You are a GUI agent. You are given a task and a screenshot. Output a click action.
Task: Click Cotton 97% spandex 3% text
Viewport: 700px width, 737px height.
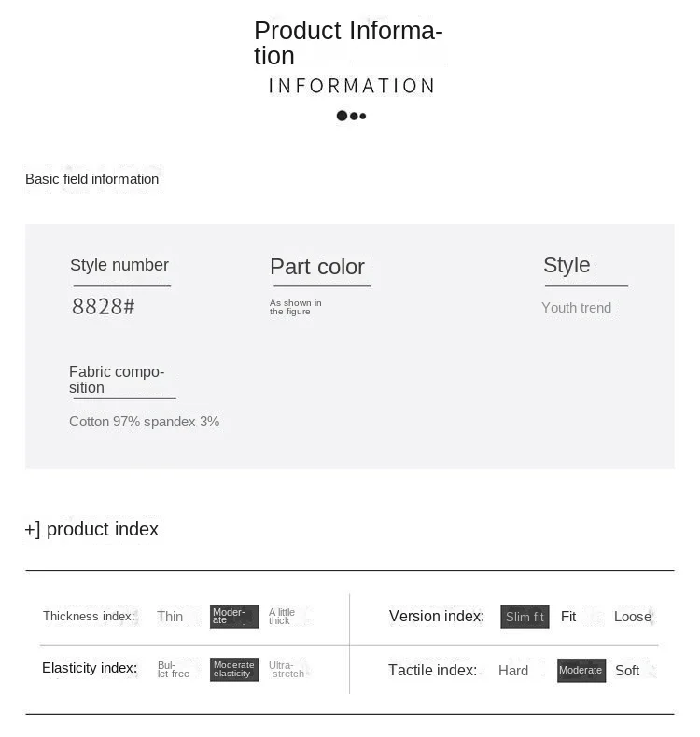coord(145,422)
